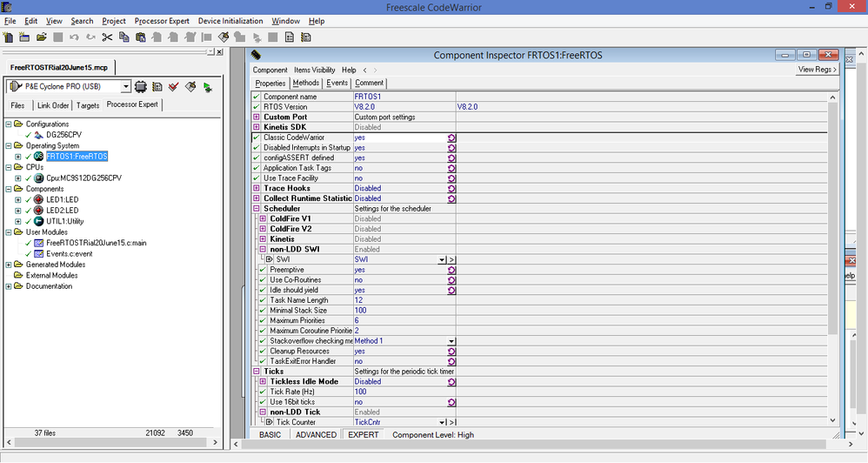Viewport: 868px width, 463px height.
Task: Collapse the Scheduler property group
Action: point(257,209)
